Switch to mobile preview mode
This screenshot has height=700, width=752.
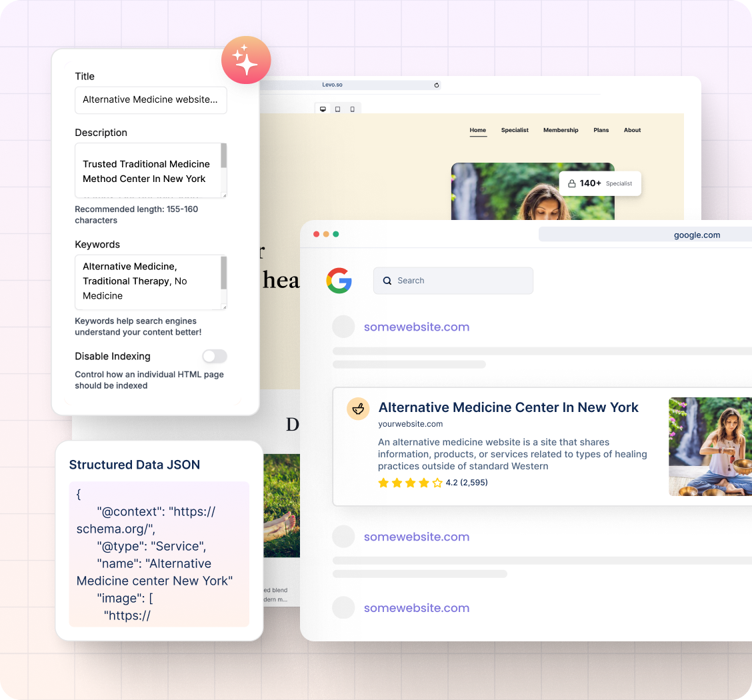click(352, 109)
